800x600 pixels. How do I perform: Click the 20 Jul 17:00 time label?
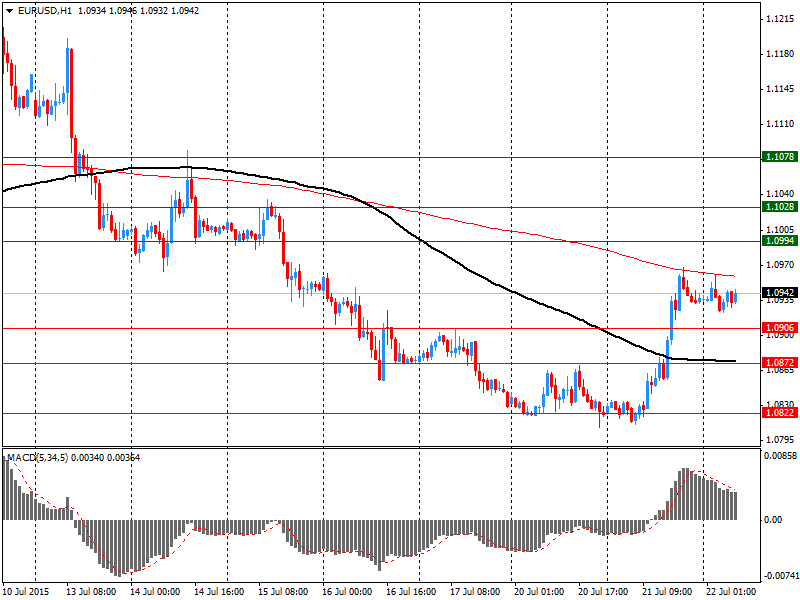point(603,591)
